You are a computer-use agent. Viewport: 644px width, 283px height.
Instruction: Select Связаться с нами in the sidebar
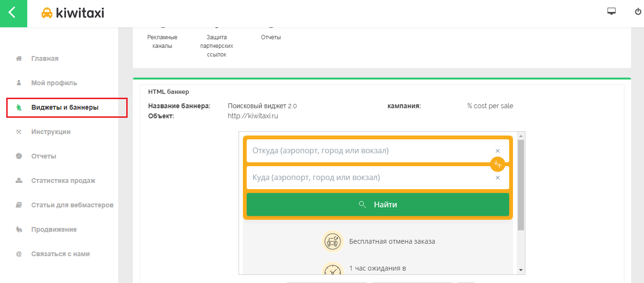tap(19, 253)
